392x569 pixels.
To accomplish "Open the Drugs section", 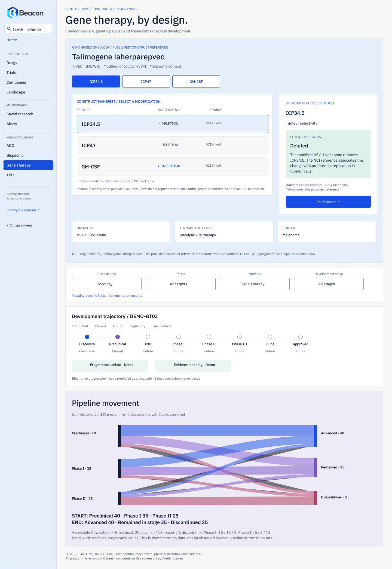I will [x=12, y=63].
